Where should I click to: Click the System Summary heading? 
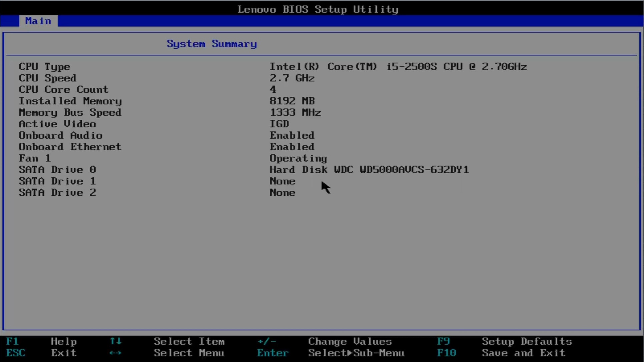tap(211, 44)
